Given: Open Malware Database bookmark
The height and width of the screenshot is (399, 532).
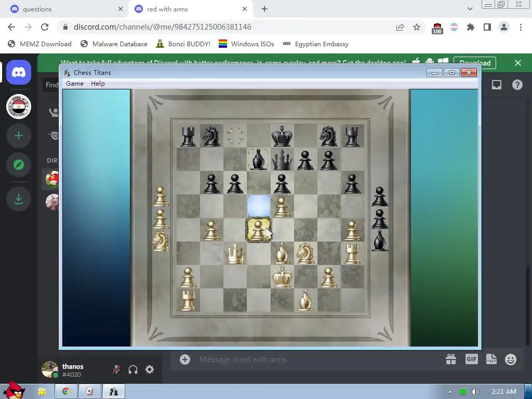Looking at the screenshot, I should click(x=114, y=44).
